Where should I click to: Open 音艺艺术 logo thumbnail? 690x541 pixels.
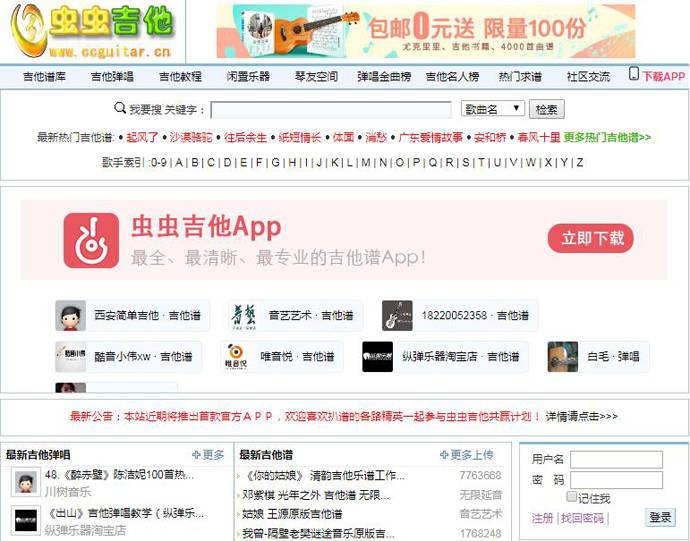243,316
